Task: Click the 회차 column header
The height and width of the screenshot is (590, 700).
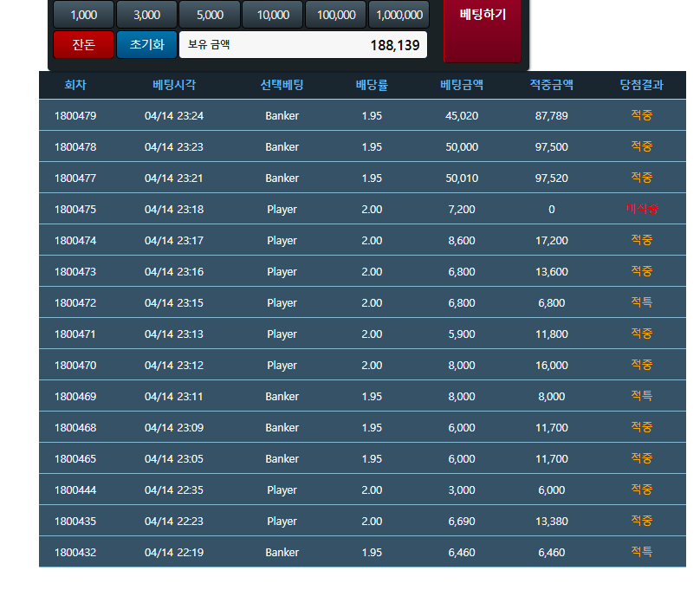Action: [x=75, y=85]
